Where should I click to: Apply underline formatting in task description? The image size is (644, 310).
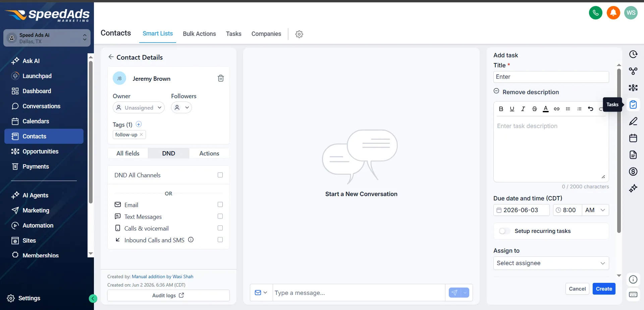tap(512, 109)
